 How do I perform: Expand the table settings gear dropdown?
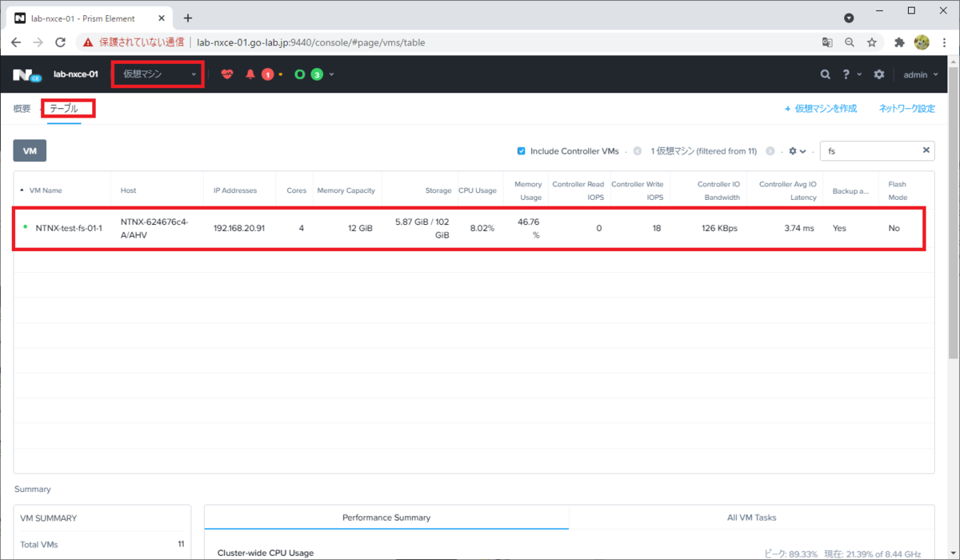pos(798,150)
